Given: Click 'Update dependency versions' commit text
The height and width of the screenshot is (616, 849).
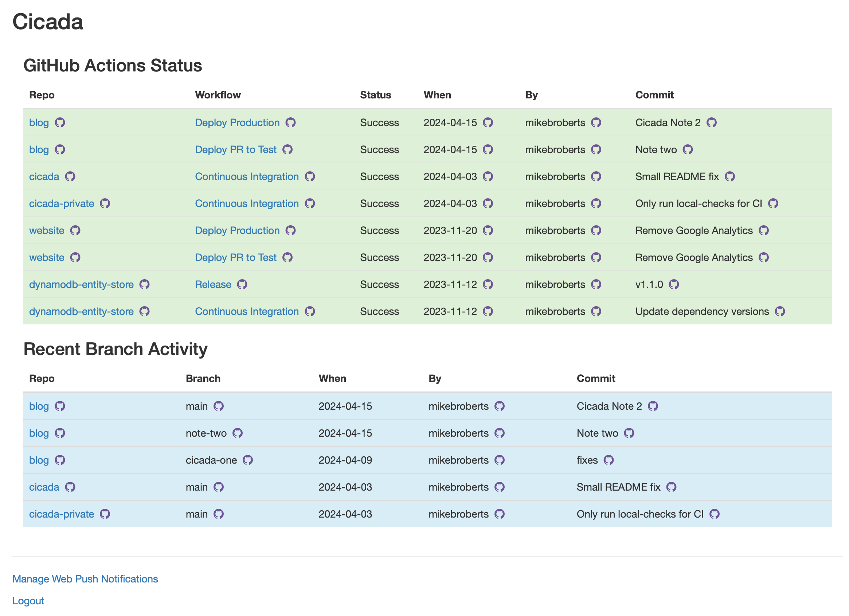Looking at the screenshot, I should [x=702, y=311].
